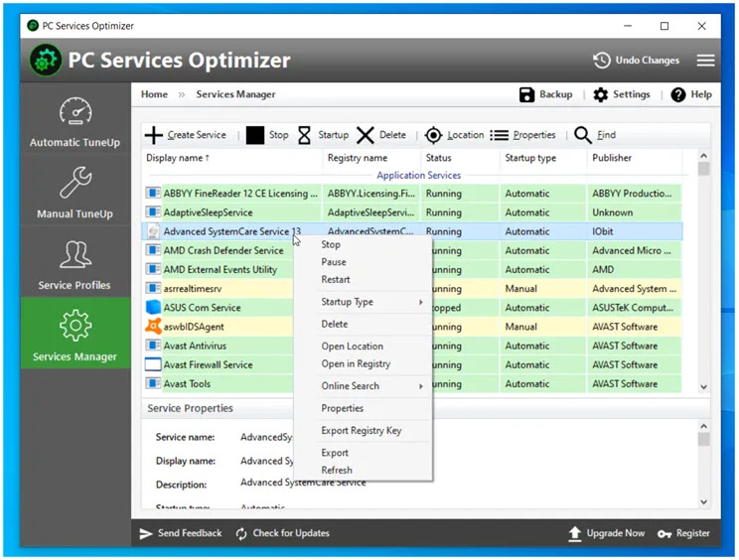
Task: Click the ABBYY FineReader service row icon
Action: pos(153,193)
